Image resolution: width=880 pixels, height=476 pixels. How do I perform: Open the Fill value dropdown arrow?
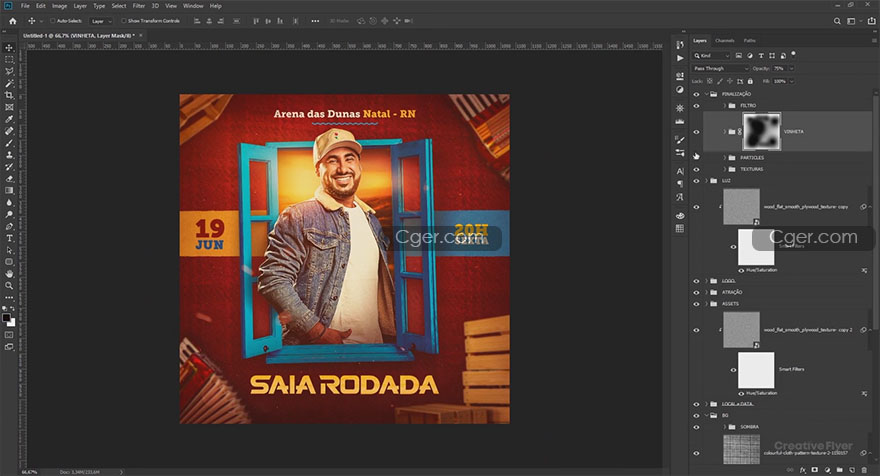click(x=791, y=81)
